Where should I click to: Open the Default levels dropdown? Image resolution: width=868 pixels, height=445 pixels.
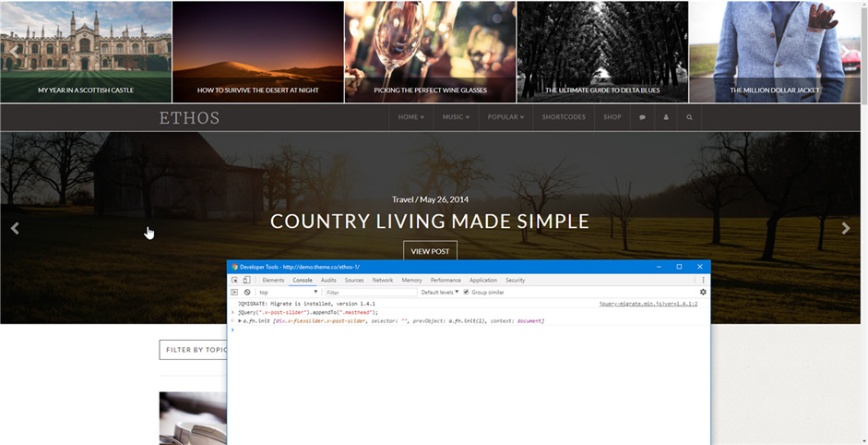coord(440,292)
